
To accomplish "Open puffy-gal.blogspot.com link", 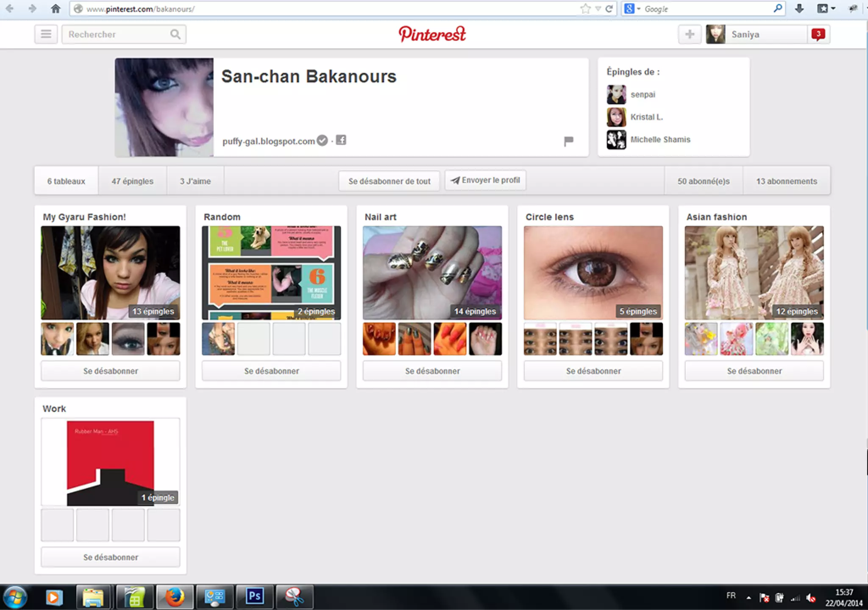I will coord(268,141).
